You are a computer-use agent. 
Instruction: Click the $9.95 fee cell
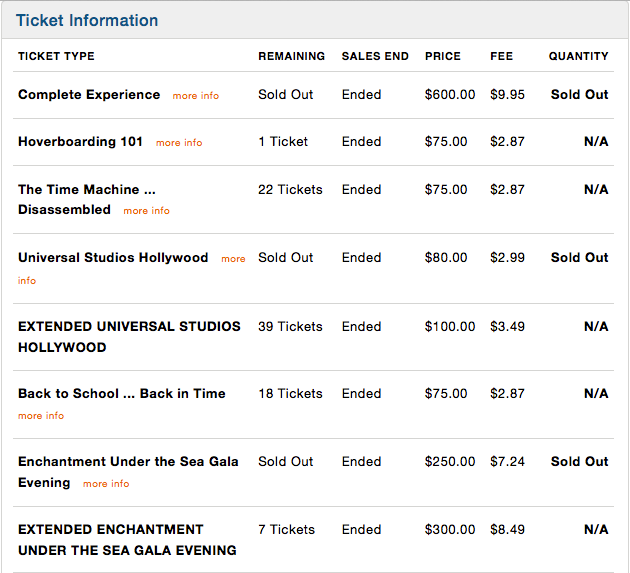tap(507, 94)
